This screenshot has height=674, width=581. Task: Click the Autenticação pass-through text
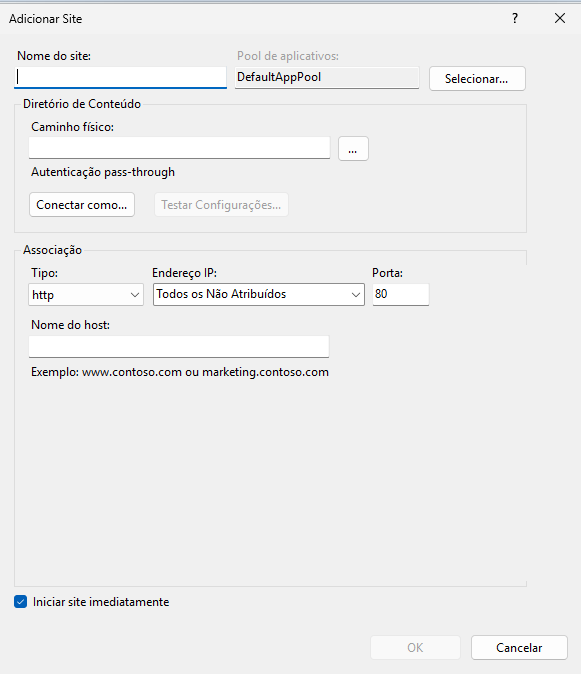point(103,172)
